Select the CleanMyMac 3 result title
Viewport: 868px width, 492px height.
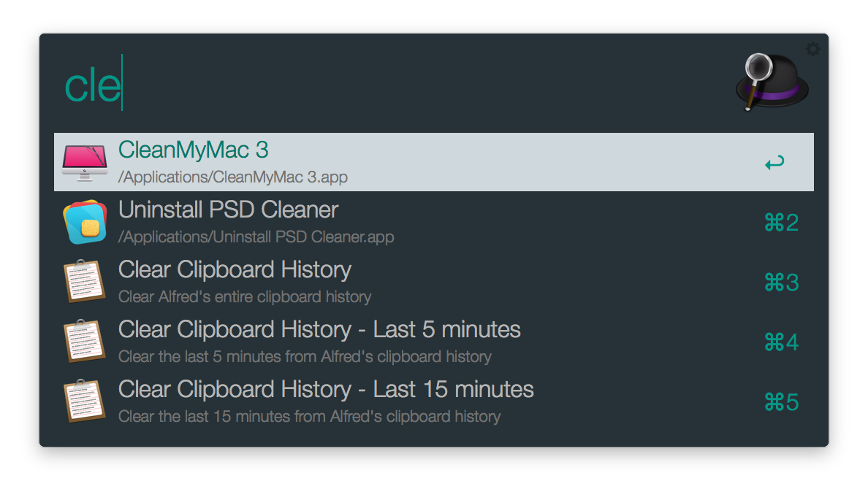(194, 150)
